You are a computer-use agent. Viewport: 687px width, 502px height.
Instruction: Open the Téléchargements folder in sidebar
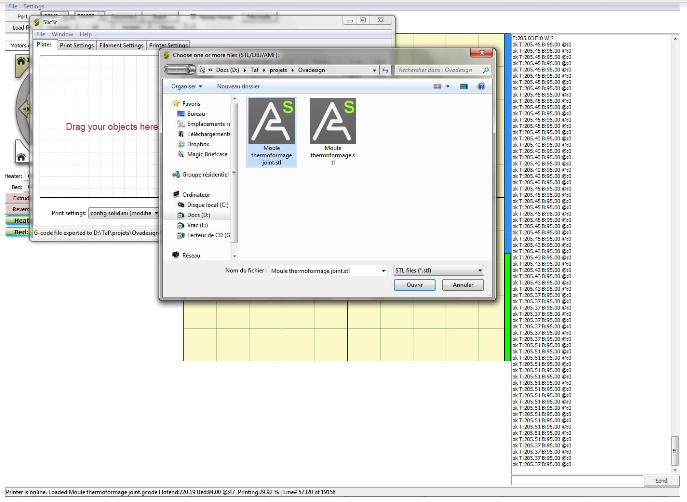click(208, 134)
